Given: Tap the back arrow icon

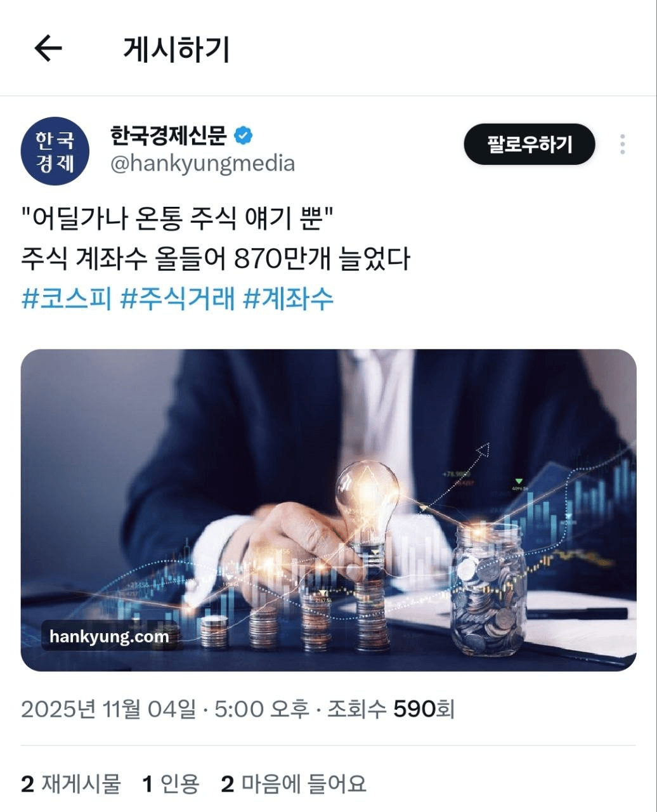Looking at the screenshot, I should (x=48, y=48).
